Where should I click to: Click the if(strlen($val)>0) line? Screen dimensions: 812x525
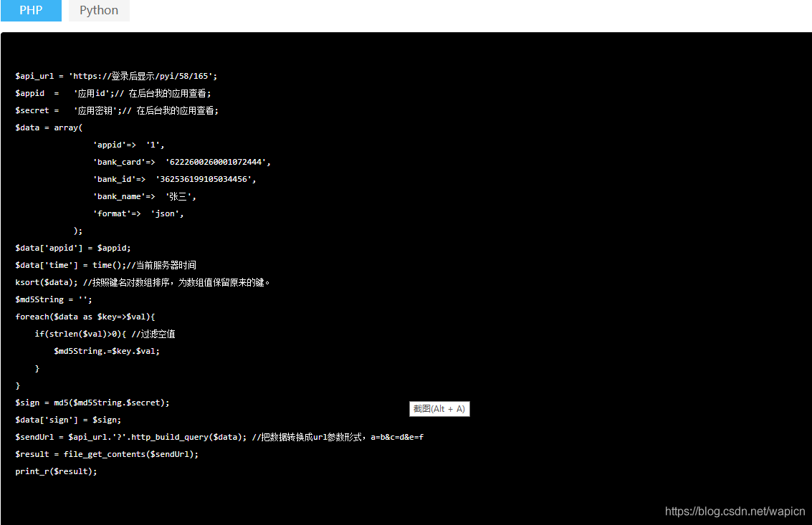tap(105, 334)
